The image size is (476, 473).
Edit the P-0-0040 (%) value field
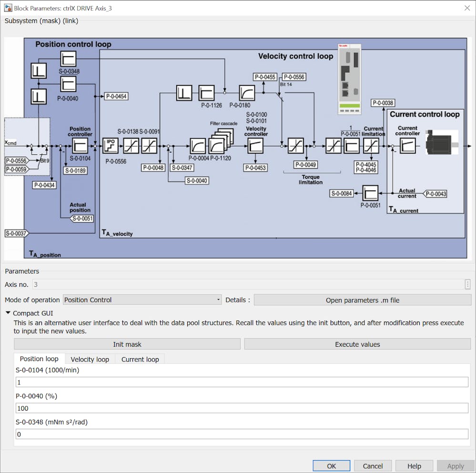point(242,408)
